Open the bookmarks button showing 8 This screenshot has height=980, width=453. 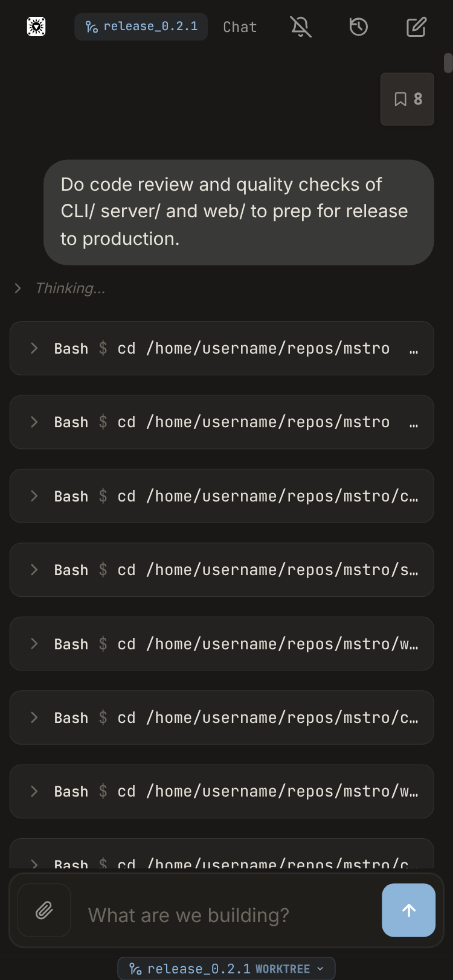pyautogui.click(x=407, y=99)
